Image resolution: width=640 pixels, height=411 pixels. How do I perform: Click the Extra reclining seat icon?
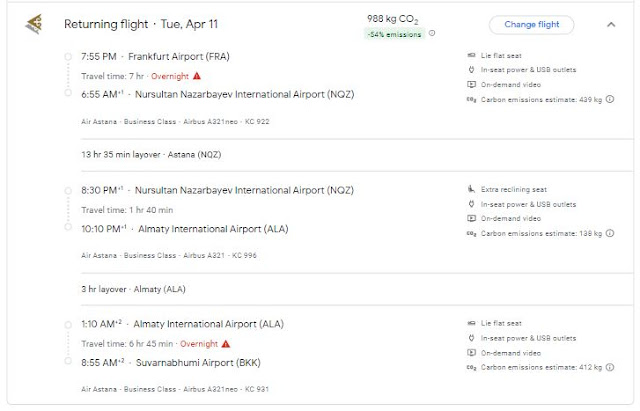click(471, 188)
